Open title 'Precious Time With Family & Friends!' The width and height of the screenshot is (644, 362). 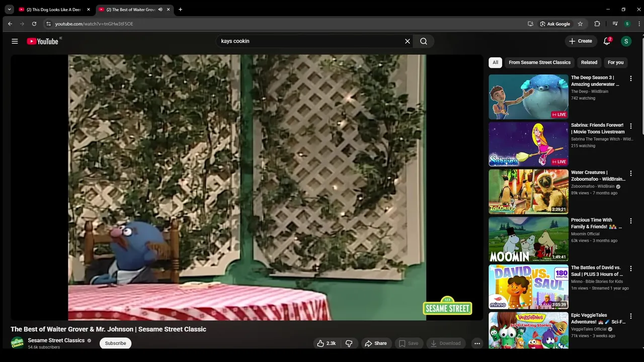(596, 223)
